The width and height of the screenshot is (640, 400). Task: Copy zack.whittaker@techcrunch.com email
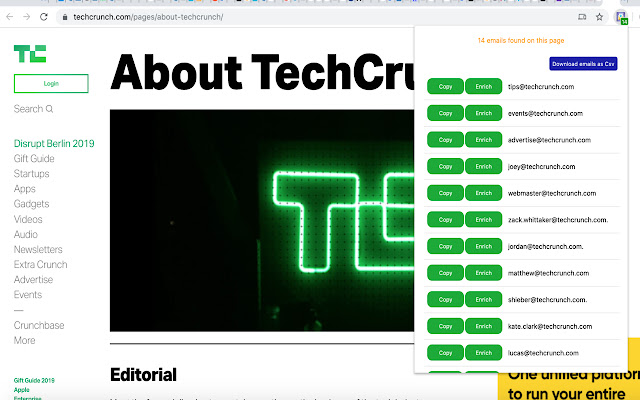(445, 220)
